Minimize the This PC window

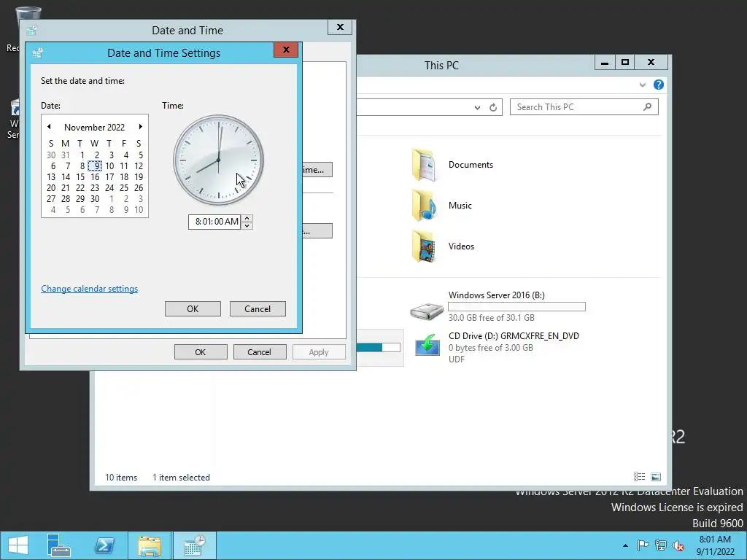(605, 63)
